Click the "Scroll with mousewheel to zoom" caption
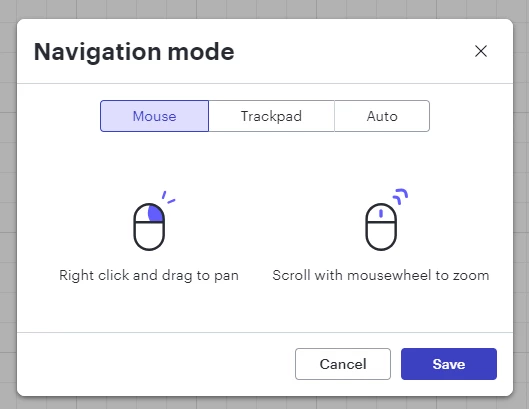The image size is (529, 409). [x=381, y=275]
